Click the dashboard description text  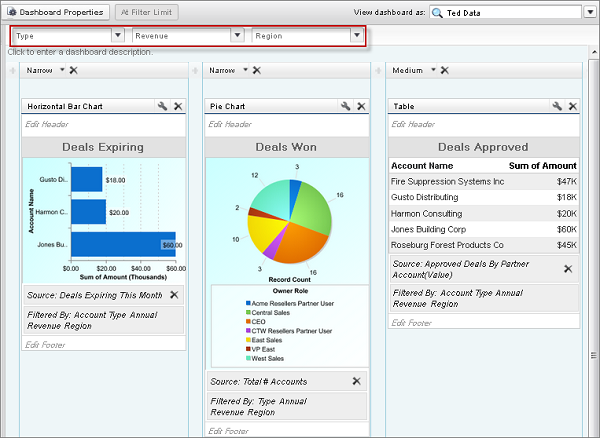point(80,52)
